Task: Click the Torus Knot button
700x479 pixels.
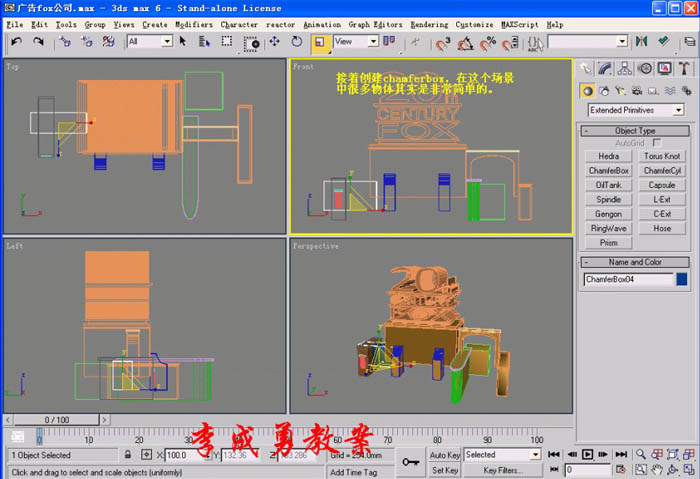Action: coord(662,156)
